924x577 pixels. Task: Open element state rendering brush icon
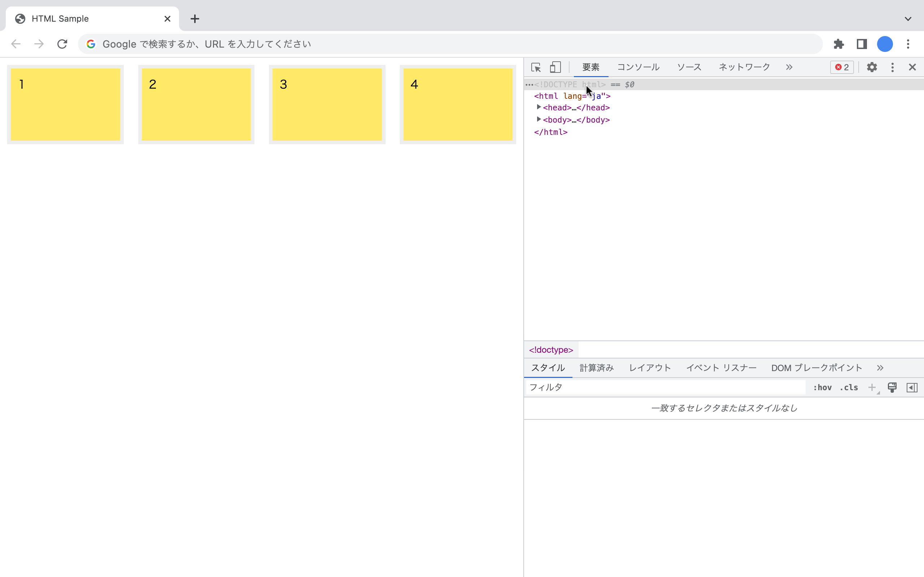892,387
